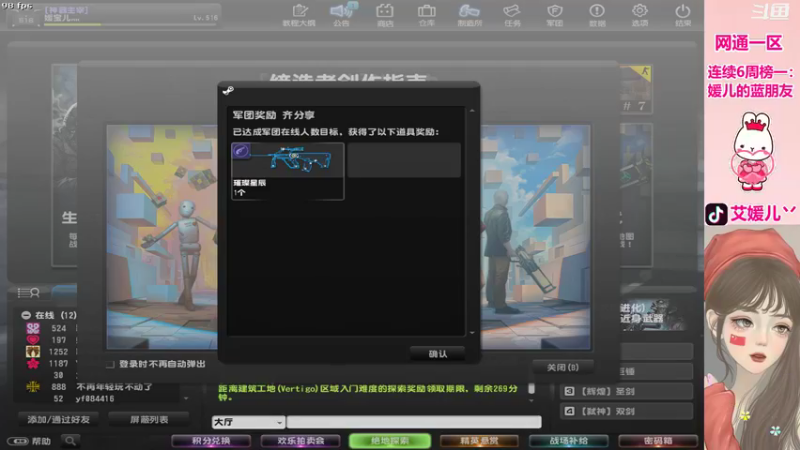Click the purple badge on the reward item

[x=241, y=151]
